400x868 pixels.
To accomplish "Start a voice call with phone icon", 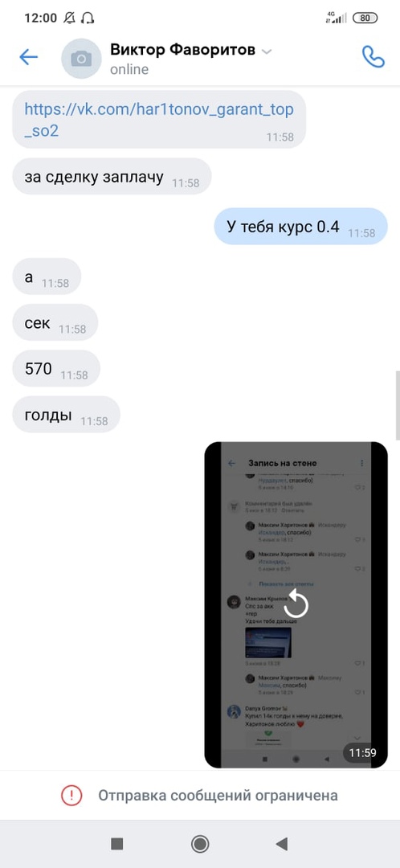I will click(373, 56).
